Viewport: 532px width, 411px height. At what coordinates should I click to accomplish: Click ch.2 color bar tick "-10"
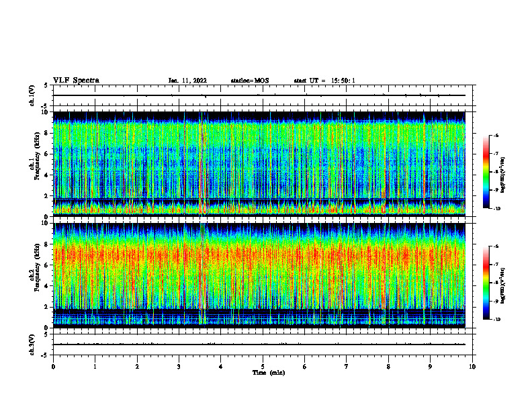496,320
